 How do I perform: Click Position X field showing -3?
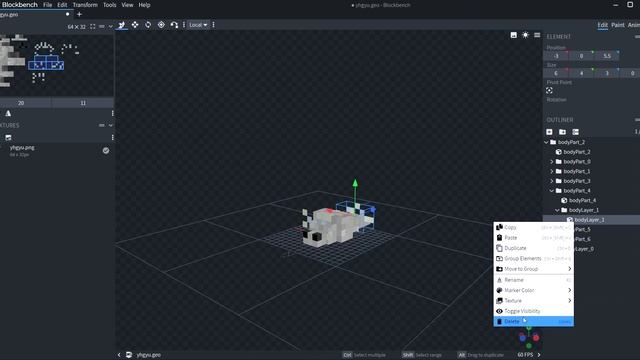tap(556, 56)
